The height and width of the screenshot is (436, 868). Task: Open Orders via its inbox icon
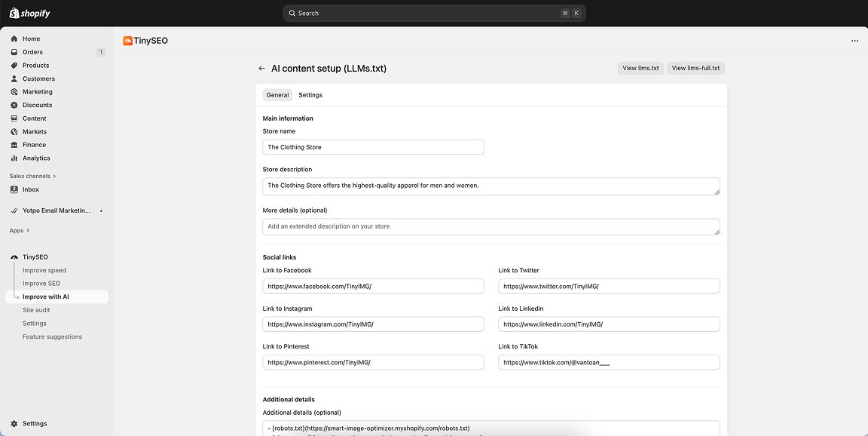(x=14, y=52)
